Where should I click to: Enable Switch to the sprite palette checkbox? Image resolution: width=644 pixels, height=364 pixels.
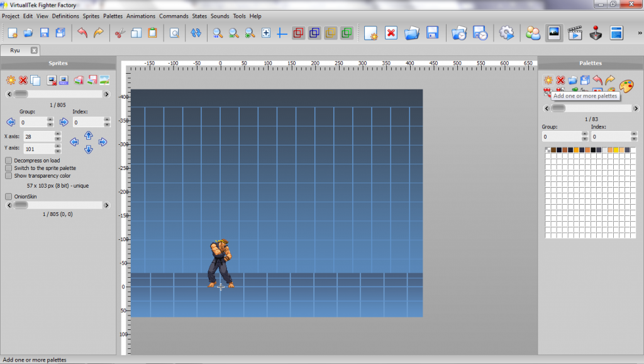(x=8, y=168)
